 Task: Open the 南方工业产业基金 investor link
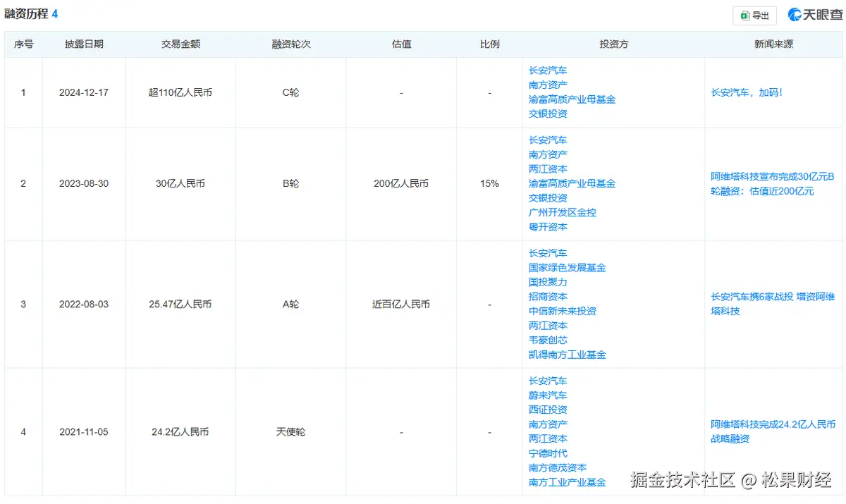(x=568, y=482)
